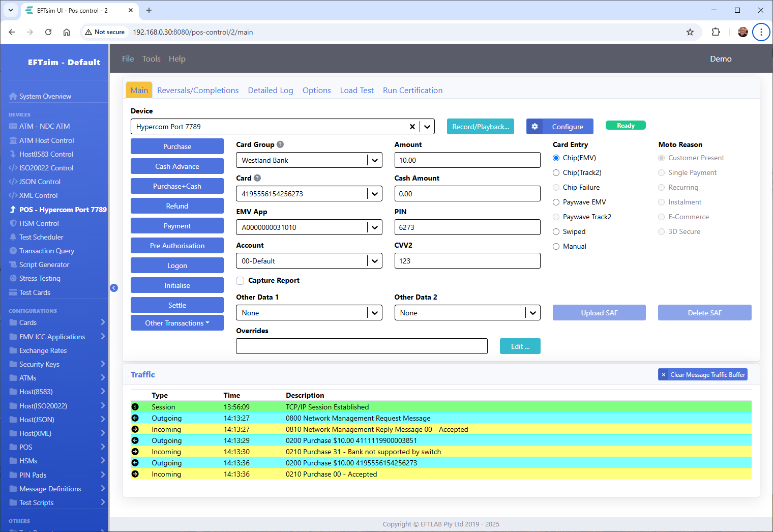Screen dimensions: 773x532
Task: Click the Amount input field
Action: coord(467,160)
